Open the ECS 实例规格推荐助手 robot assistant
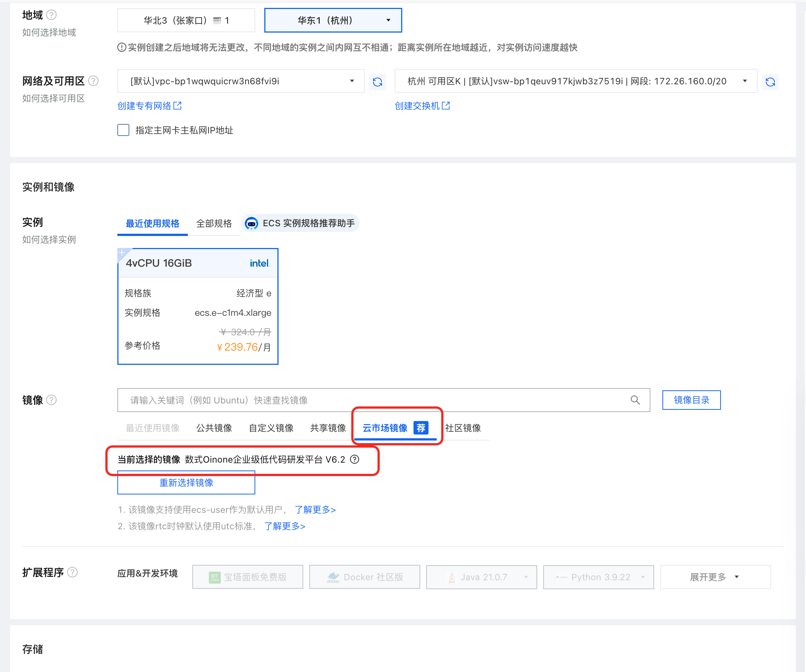806x672 pixels. click(300, 223)
